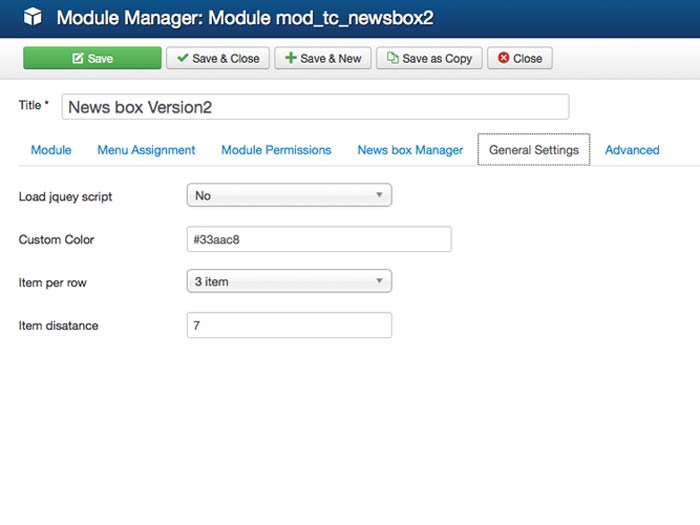Select the General Settings tab
The height and width of the screenshot is (525, 700).
[x=533, y=150]
